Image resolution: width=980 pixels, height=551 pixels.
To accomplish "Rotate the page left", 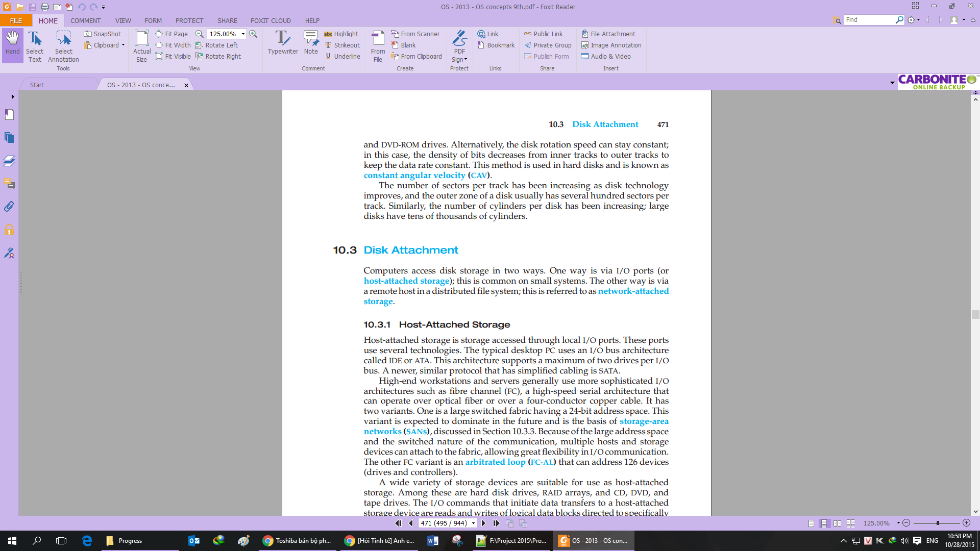I will [x=217, y=45].
